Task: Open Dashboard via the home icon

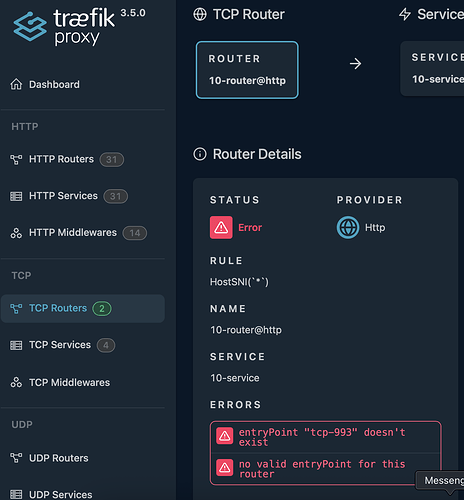Action: (16, 84)
